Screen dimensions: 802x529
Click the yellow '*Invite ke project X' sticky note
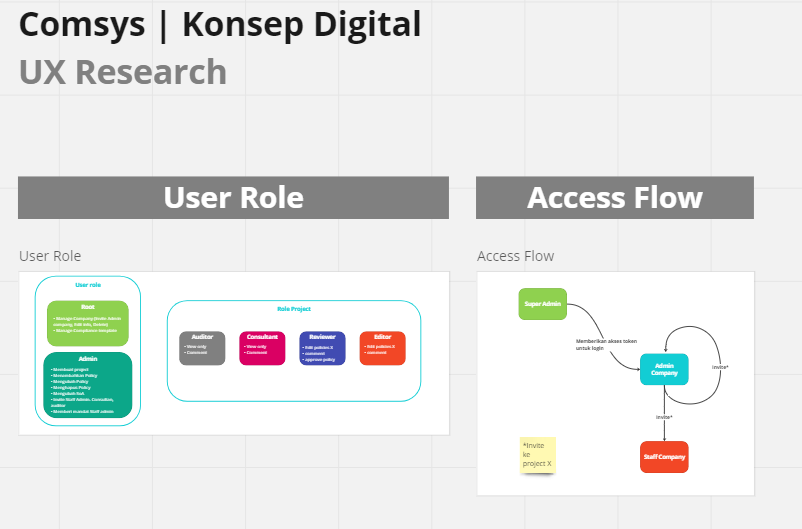point(538,455)
